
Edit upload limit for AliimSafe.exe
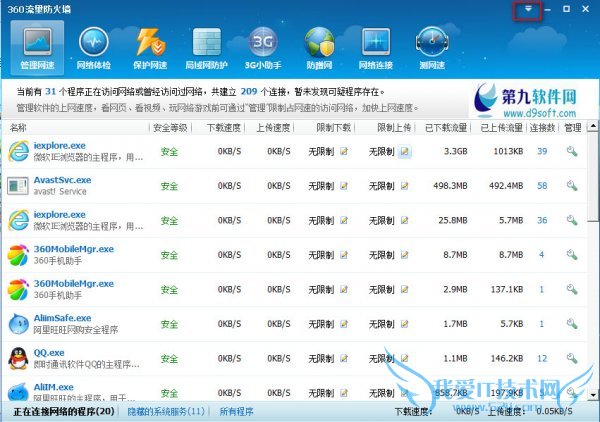pos(404,324)
